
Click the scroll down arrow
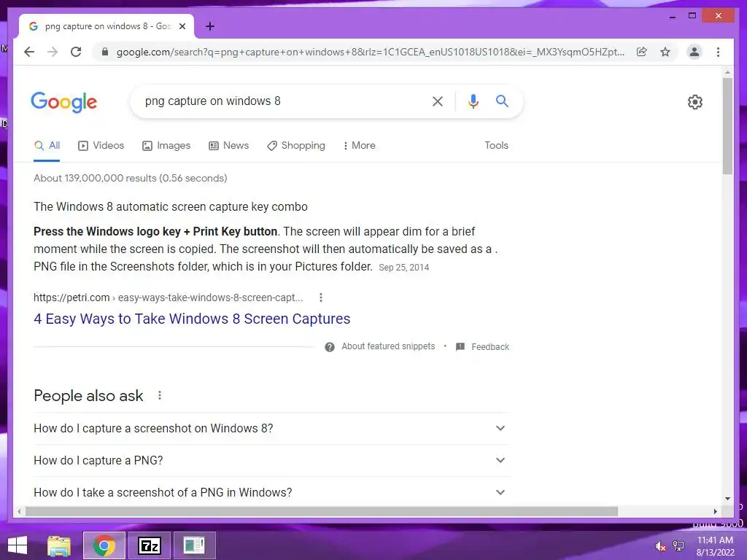click(727, 499)
